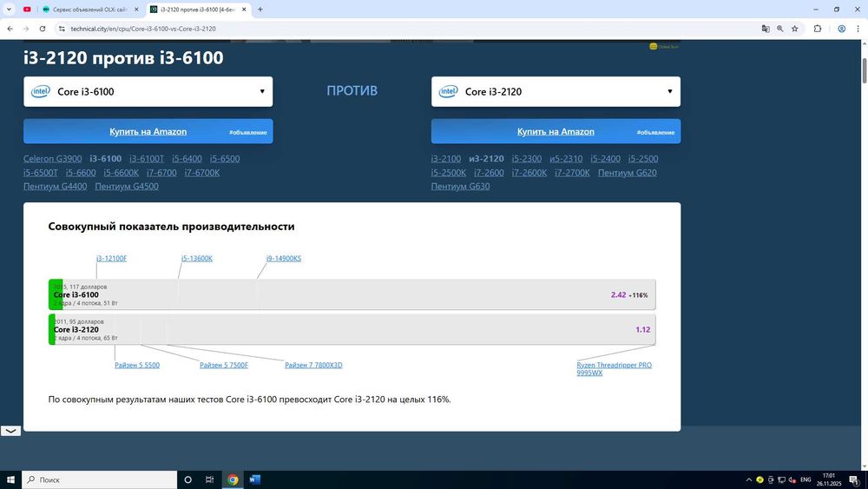Open the i5-2300 link

[x=527, y=159]
